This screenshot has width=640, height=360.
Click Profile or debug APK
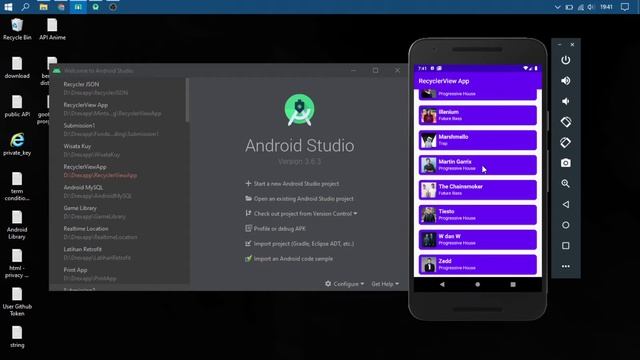click(275, 229)
